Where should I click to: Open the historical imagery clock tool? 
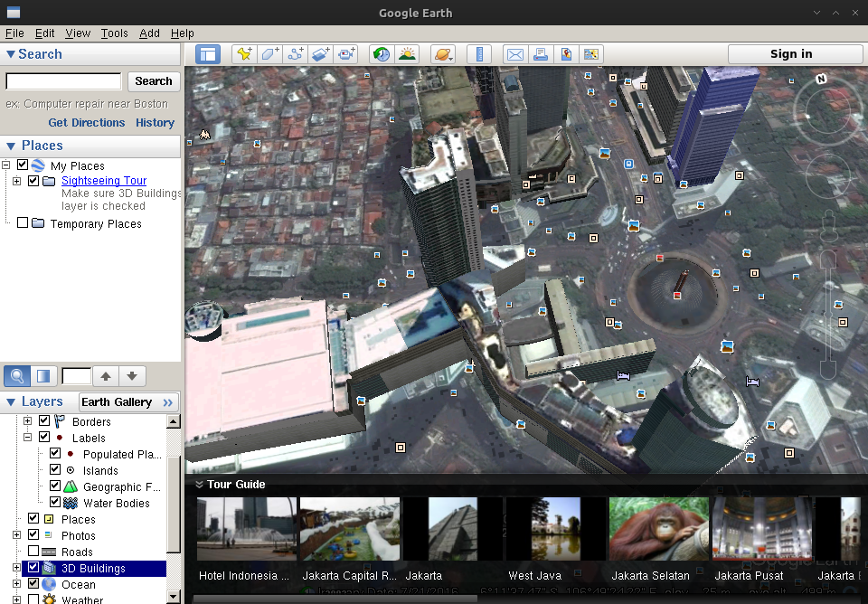point(381,54)
